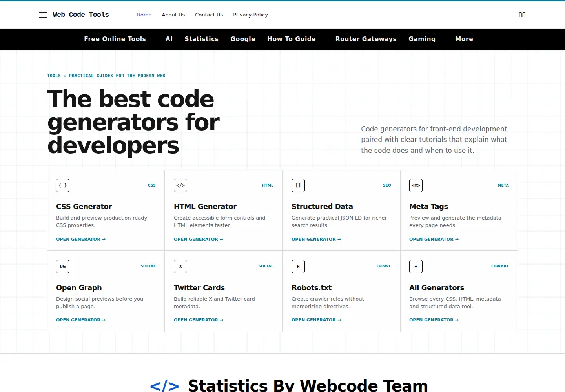Click the Twitter Cards card title
This screenshot has height=392, width=565.
coord(199,288)
